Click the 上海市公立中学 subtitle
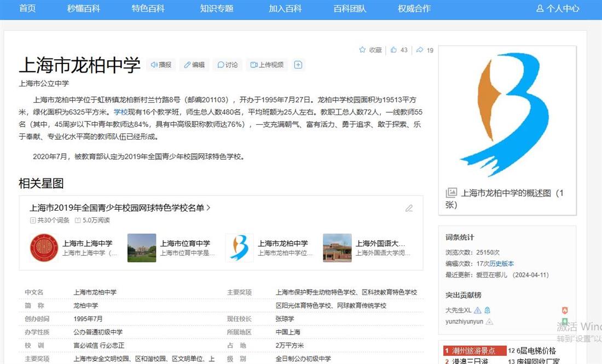Image resolution: width=602 pixels, height=364 pixels. coord(44,83)
